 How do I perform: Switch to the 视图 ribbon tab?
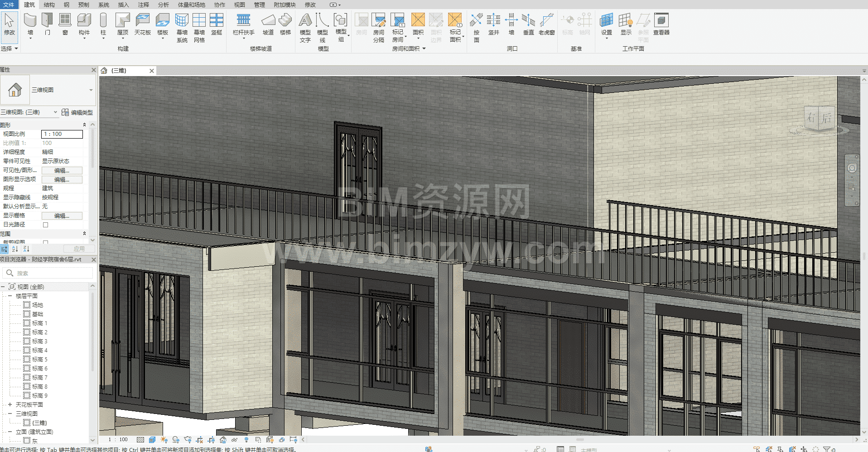(x=240, y=5)
